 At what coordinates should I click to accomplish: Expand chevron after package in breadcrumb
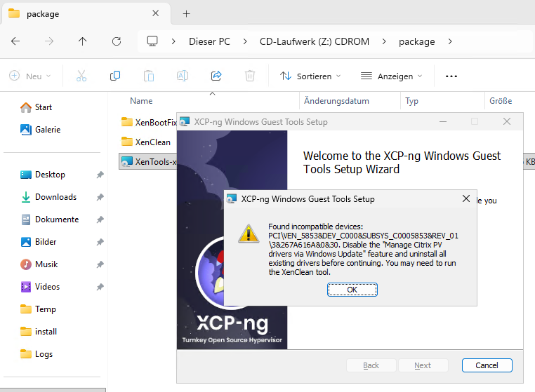pyautogui.click(x=450, y=41)
